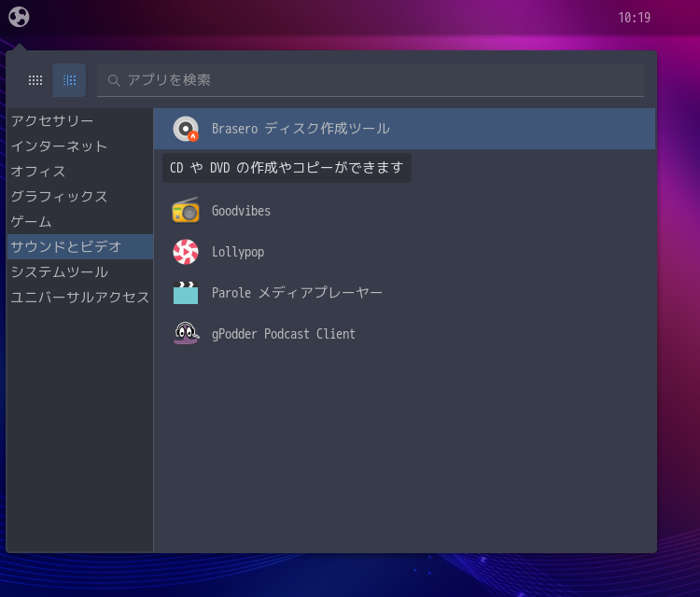Viewport: 700px width, 597px height.
Task: Select the ユニバーサルアクセス category
Action: click(x=80, y=298)
